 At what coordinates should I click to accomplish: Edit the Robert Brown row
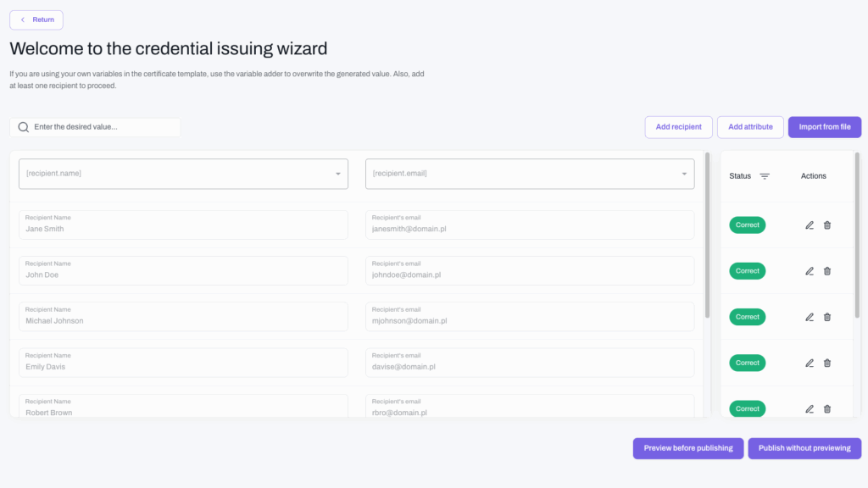[x=810, y=409]
